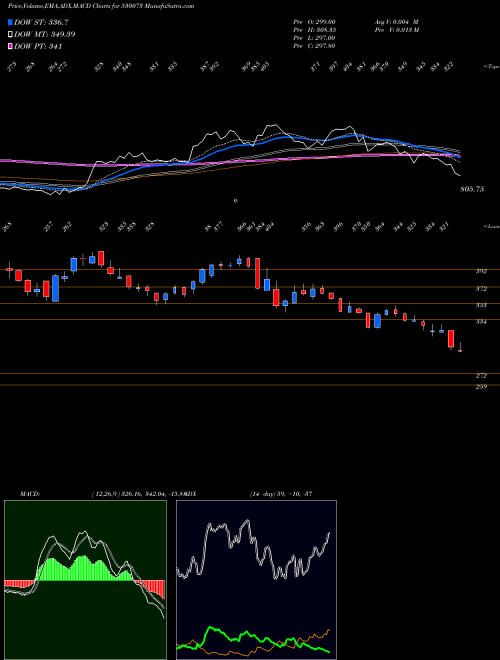Click the chart title mentioning MunafaSutra.com
This screenshot has height=660, width=500.
coord(101,7)
